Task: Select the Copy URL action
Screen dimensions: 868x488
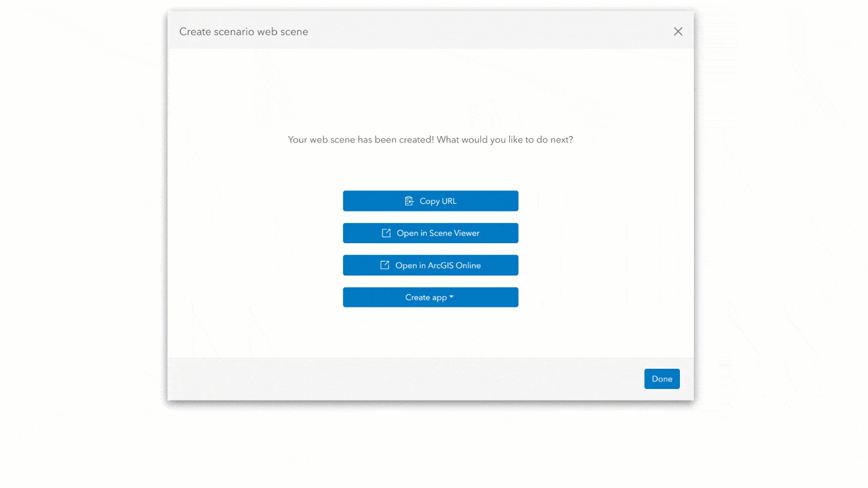Action: click(431, 201)
